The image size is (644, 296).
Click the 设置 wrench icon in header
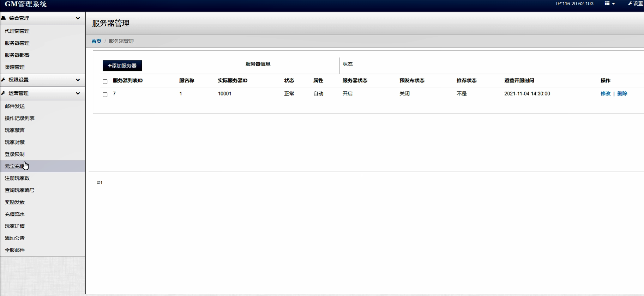[630, 4]
